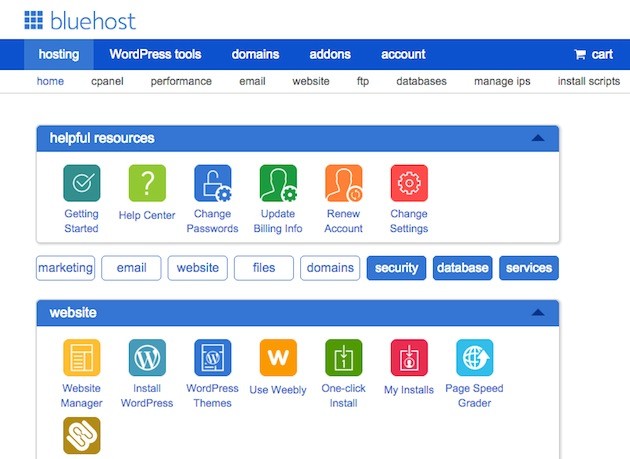Click the Change Passwords padlock icon
The image size is (630, 459).
213,183
